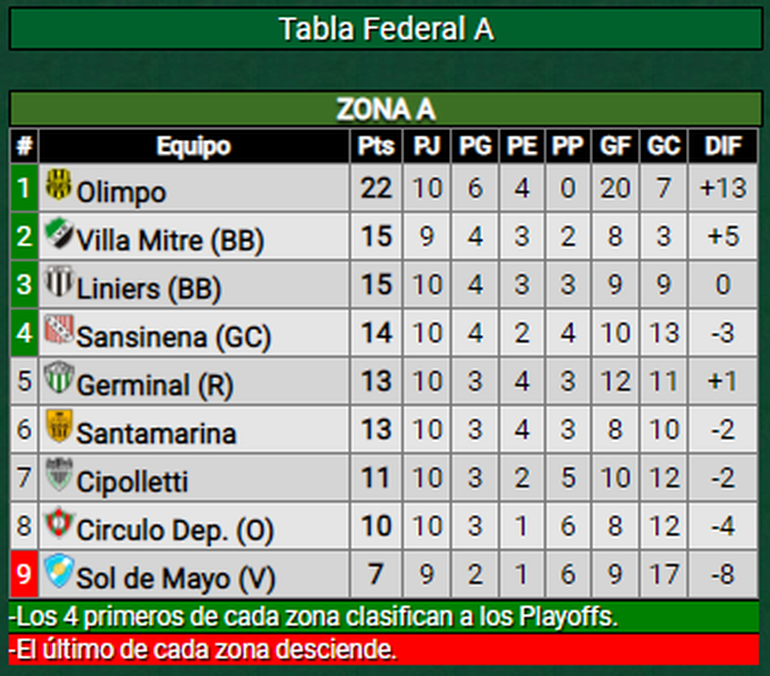The width and height of the screenshot is (770, 676).
Task: Click the Liniers (BB) striped crest
Action: [58, 283]
